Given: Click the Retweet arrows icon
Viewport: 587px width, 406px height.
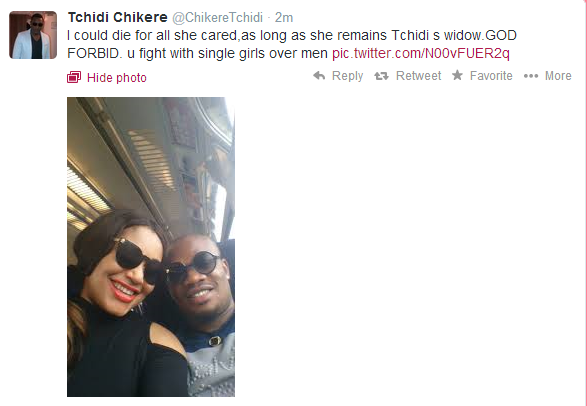Looking at the screenshot, I should pos(381,76).
